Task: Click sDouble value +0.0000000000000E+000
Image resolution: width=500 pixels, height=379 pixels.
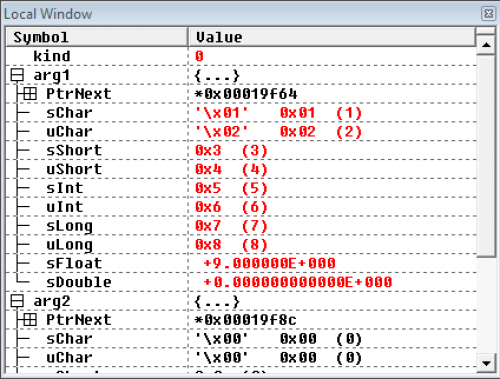Action: (x=298, y=282)
